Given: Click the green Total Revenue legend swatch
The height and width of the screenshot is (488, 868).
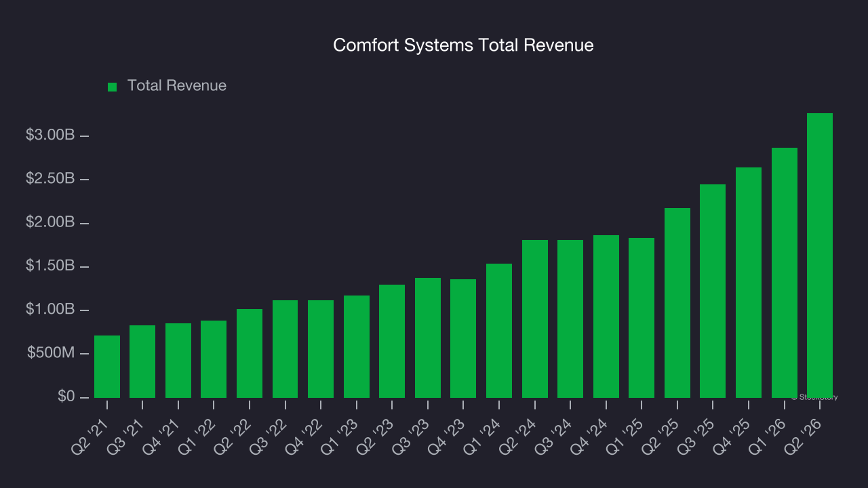Looking at the screenshot, I should point(113,87).
